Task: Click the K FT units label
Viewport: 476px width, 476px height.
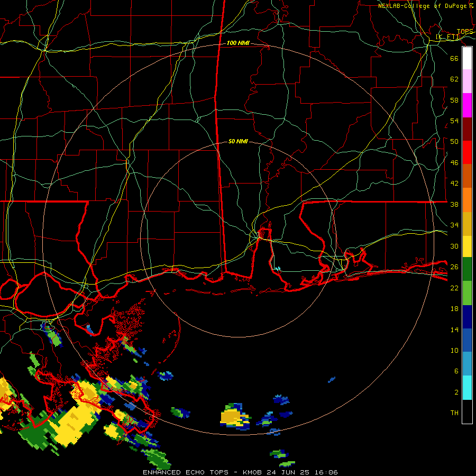Action: coord(448,37)
